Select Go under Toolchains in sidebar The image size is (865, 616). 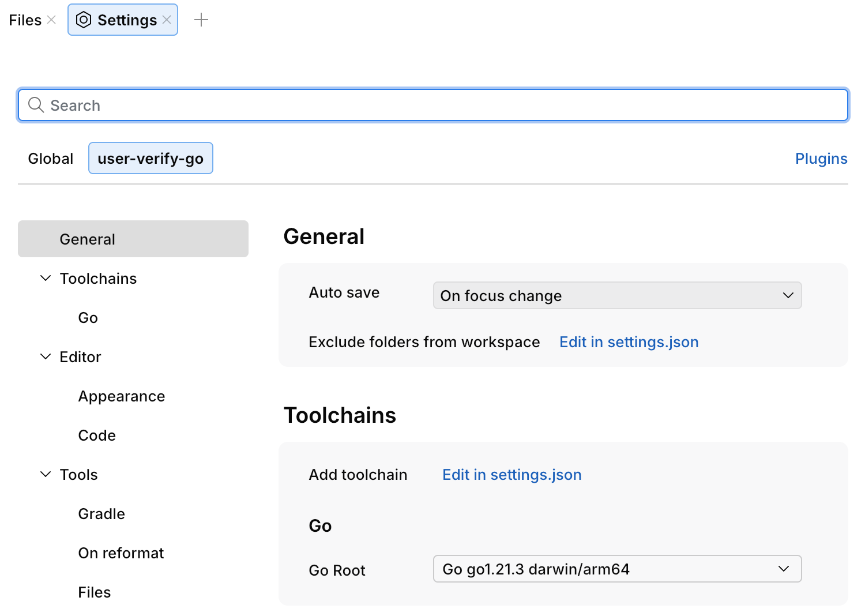[88, 317]
